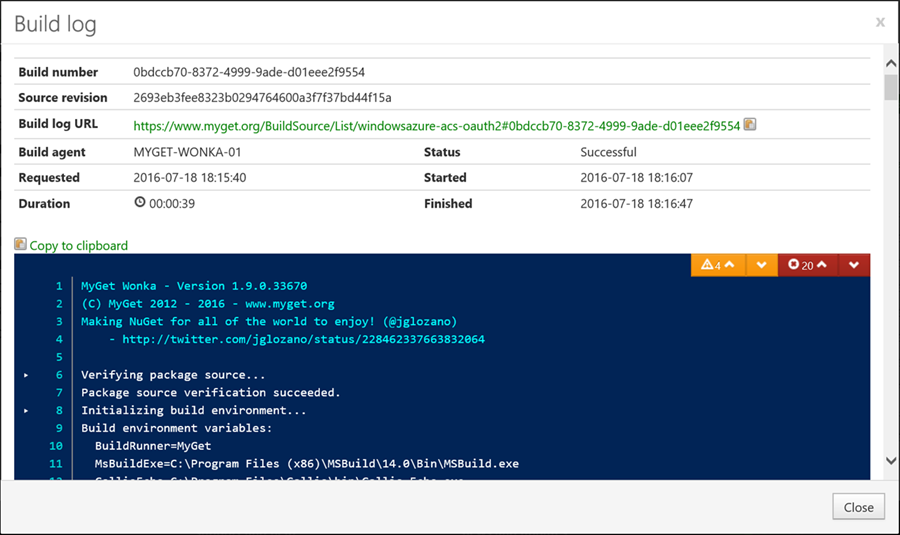900x535 pixels.
Task: Click the 'Copy to clipboard' link
Action: [79, 245]
